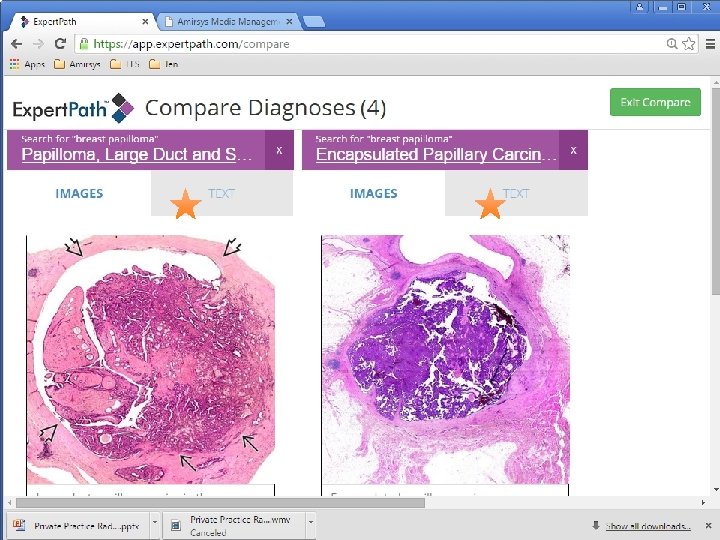Remove the Encapsulated Papillary Carcinoma with x
Image resolution: width=720 pixels, height=540 pixels.
pos(574,150)
